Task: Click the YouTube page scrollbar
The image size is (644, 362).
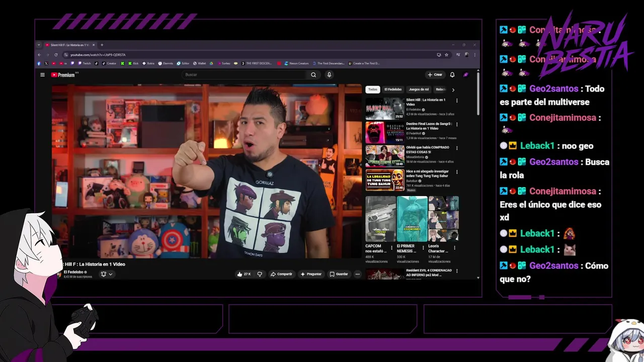Action: tap(478, 94)
